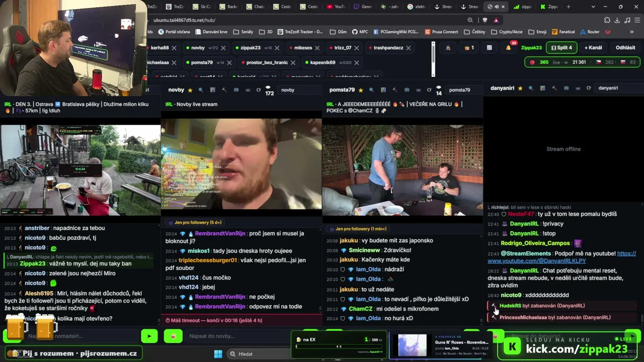Click ChamCZ username in pomsta79 chat
This screenshot has height=362, width=644.
pos(361,309)
